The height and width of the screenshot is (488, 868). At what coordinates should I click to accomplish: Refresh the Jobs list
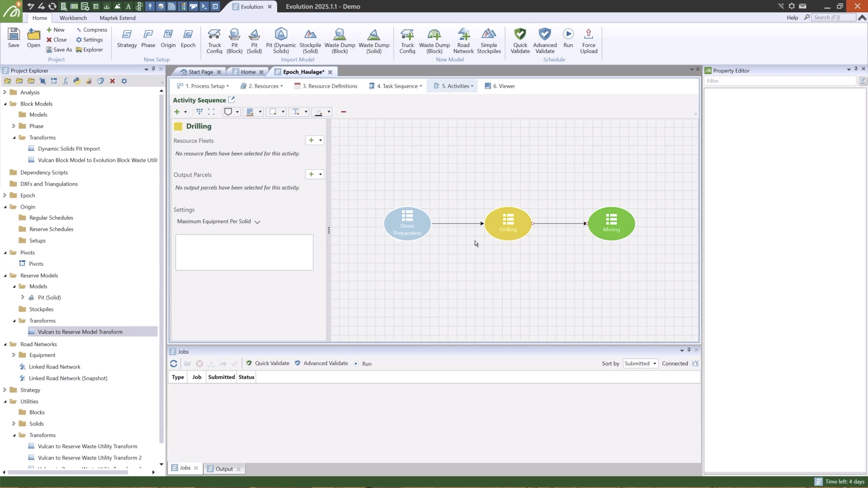174,364
